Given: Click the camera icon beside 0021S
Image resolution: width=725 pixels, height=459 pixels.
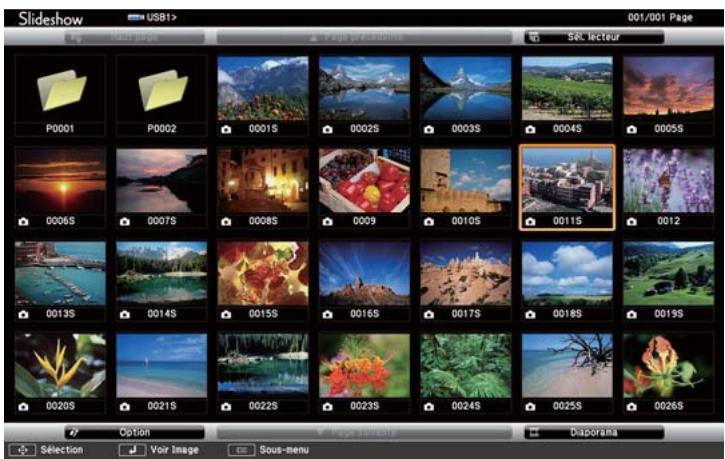Looking at the screenshot, I should click(125, 407).
